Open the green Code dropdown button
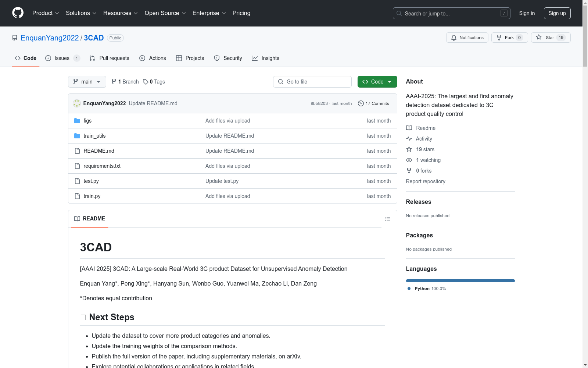Screen dimensions: 588x368 pos(377,82)
